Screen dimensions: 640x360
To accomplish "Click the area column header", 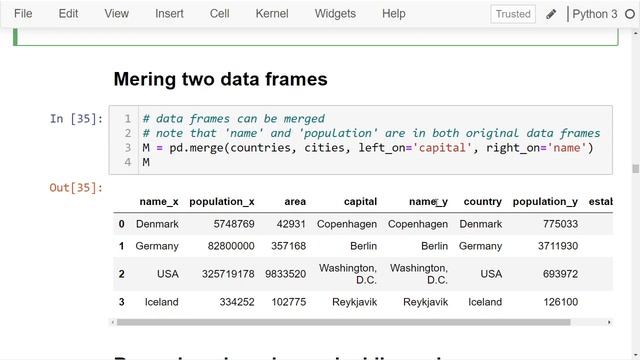I will pyautogui.click(x=295, y=202).
